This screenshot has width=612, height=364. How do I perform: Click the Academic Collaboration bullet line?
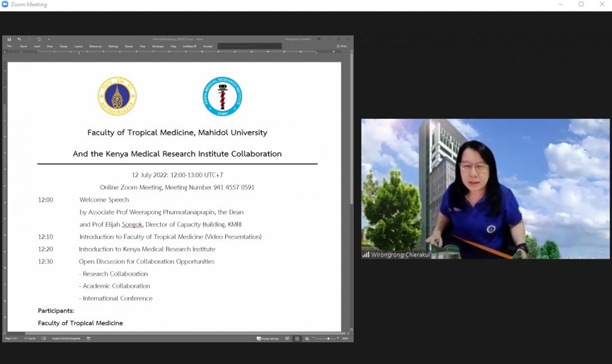coord(114,286)
